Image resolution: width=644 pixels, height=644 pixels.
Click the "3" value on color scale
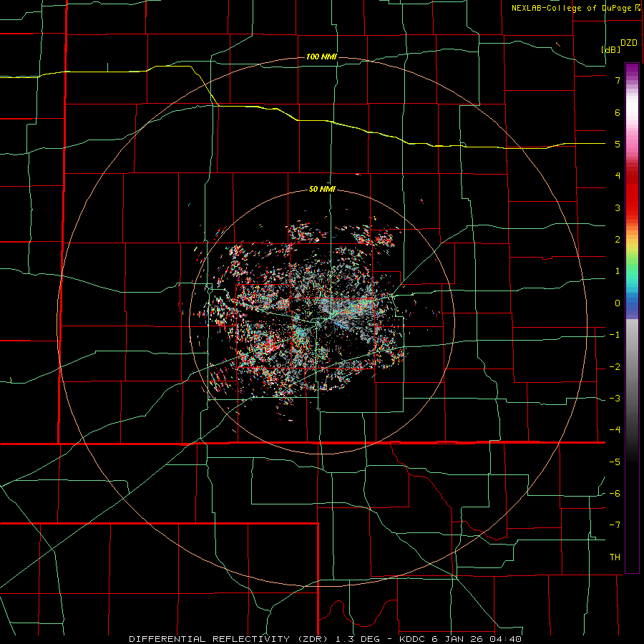coord(618,208)
